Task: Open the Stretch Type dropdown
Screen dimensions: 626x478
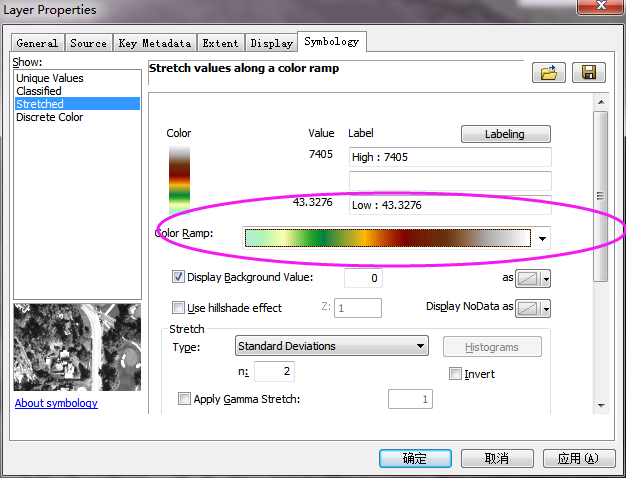Action: click(331, 346)
